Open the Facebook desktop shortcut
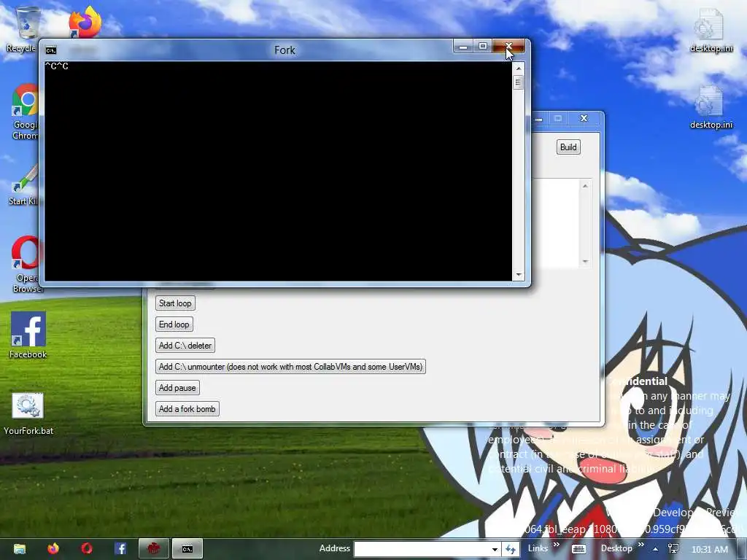 pos(28,329)
